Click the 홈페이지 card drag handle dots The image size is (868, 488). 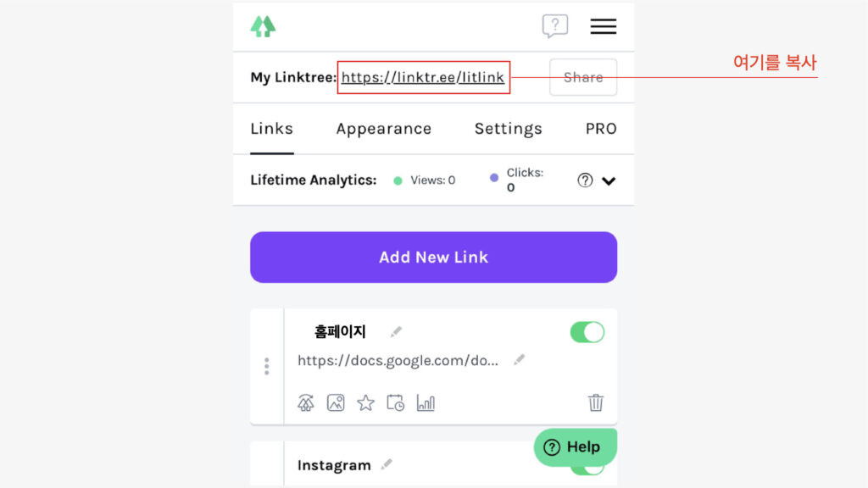tap(267, 366)
